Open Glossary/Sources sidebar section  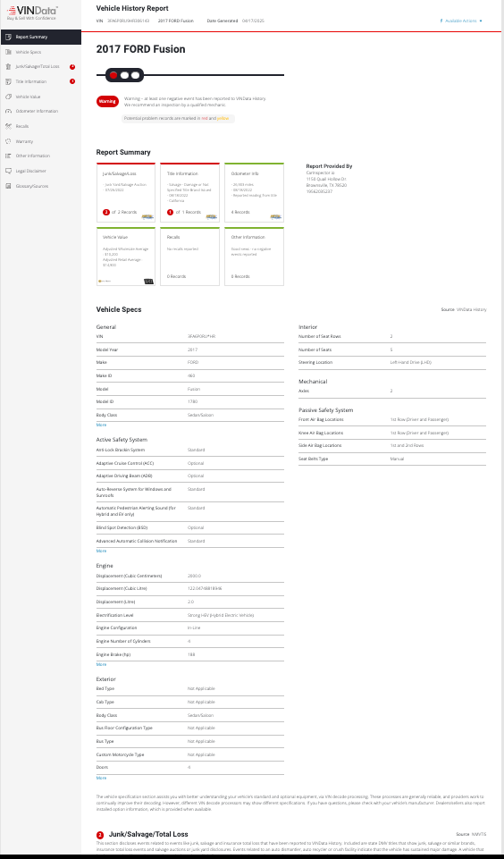[40, 186]
